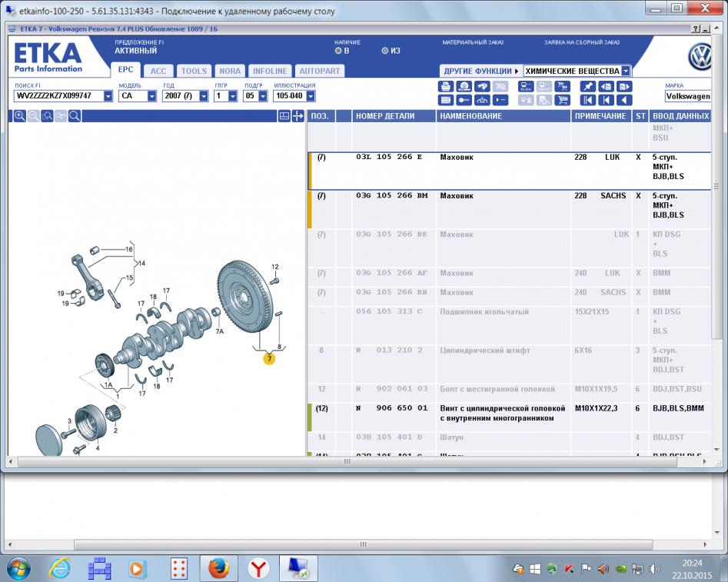Click the zoom-area magnifier icon
Image resolution: width=728 pixels, height=582 pixels.
[x=47, y=116]
